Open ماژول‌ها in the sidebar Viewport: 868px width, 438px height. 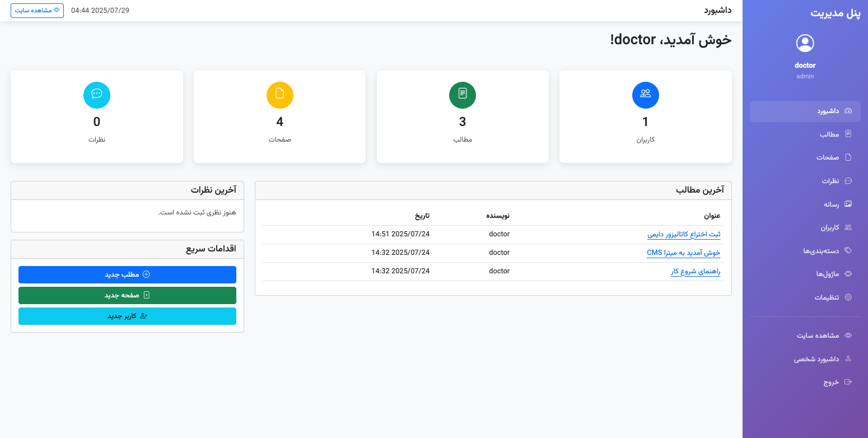[805, 274]
